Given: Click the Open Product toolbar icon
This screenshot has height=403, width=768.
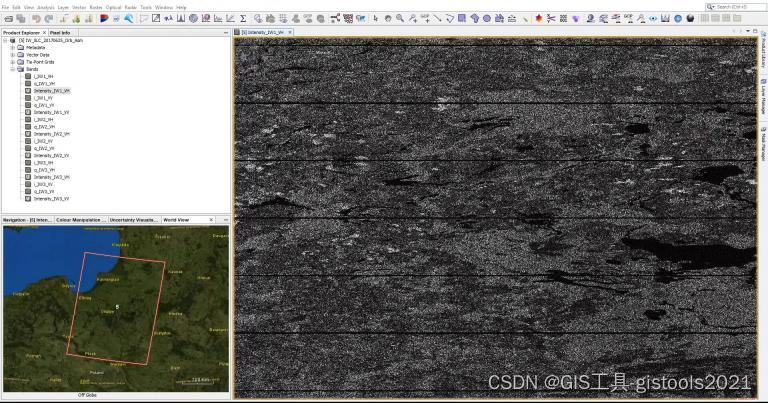Looking at the screenshot, I should pos(8,19).
